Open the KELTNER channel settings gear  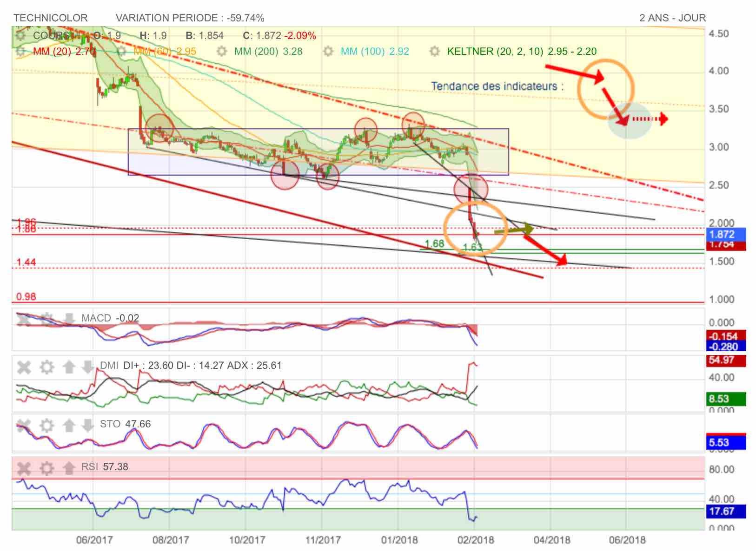(435, 51)
